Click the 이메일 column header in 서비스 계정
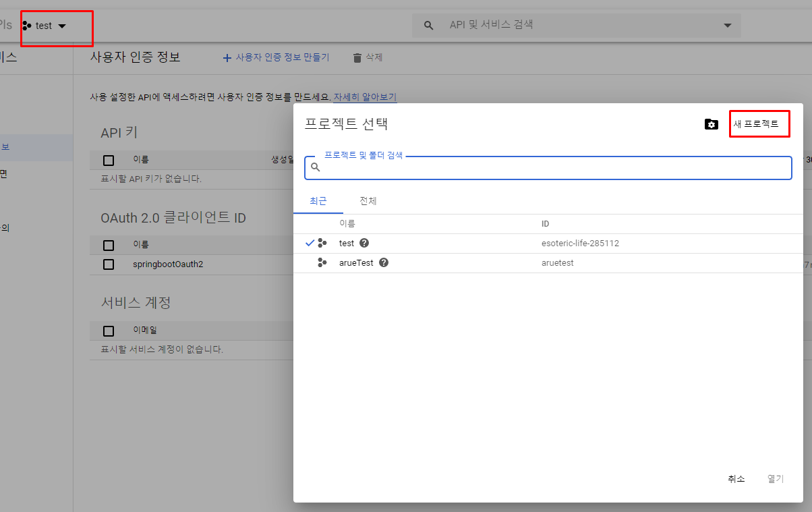The width and height of the screenshot is (812, 512). [145, 331]
